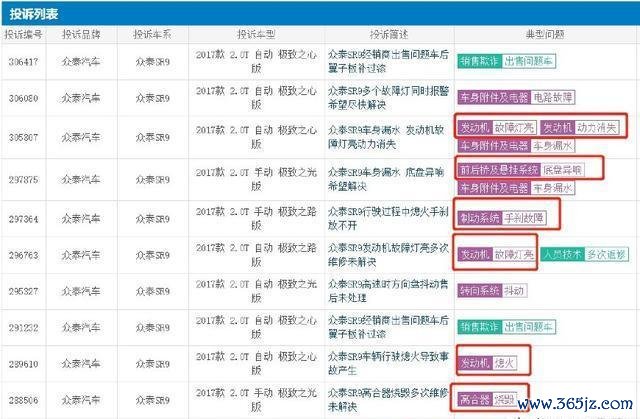Click the 投诉车型 column header

click(256, 35)
